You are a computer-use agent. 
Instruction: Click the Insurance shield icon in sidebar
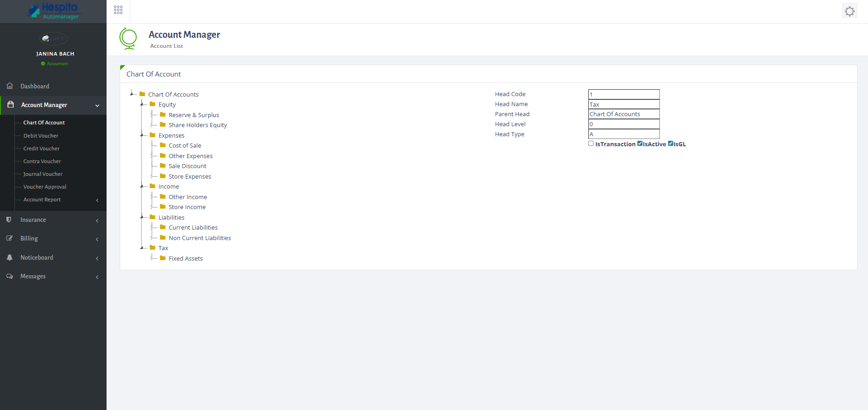(x=10, y=220)
